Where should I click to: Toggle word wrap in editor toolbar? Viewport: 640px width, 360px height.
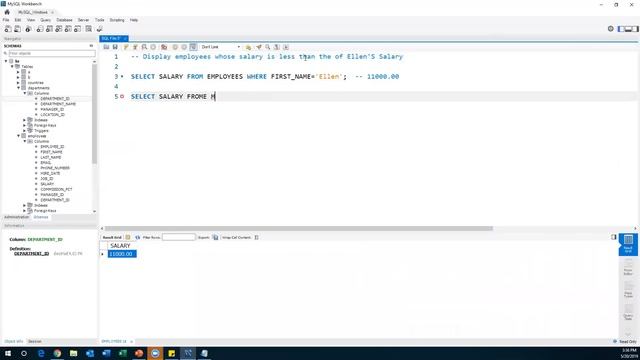[286, 47]
